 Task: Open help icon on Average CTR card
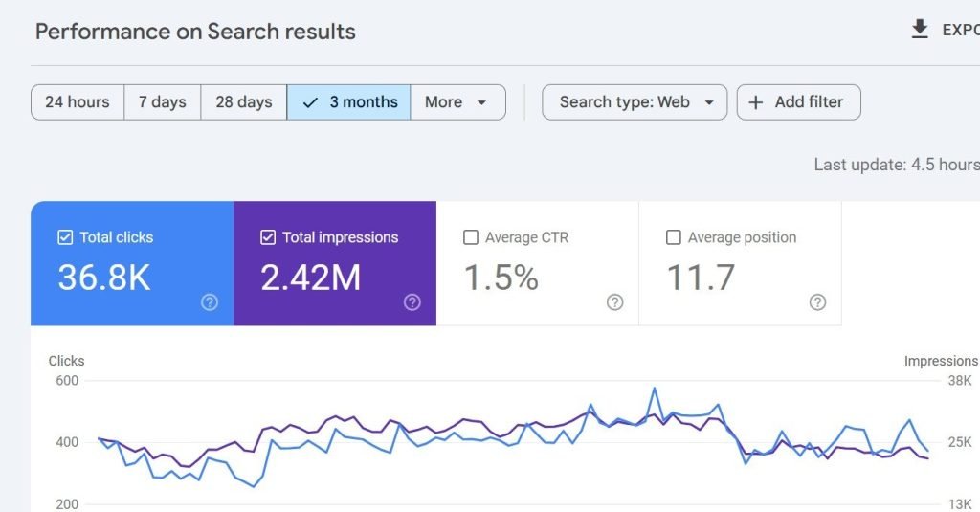615,302
